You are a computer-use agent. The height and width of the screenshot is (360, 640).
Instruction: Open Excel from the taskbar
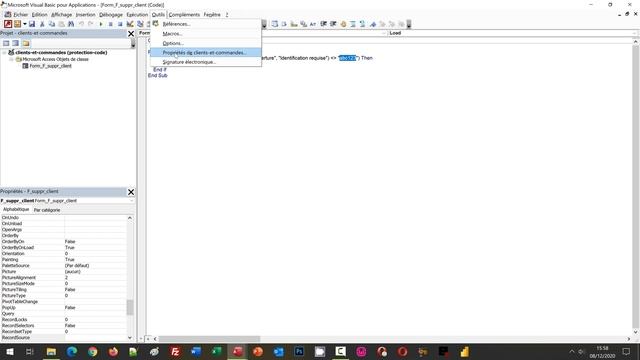pyautogui.click(x=216, y=351)
